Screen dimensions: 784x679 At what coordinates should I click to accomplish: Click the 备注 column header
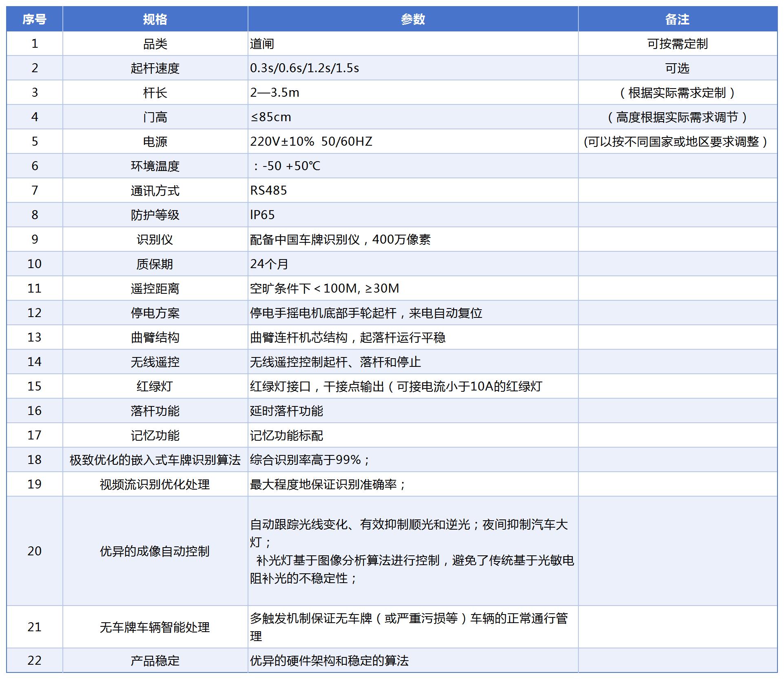677,19
